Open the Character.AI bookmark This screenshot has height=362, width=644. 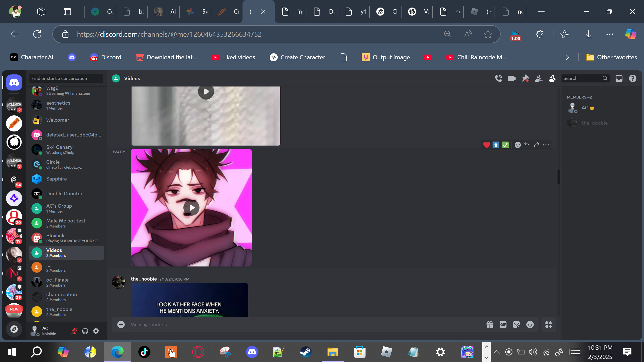[x=32, y=57]
